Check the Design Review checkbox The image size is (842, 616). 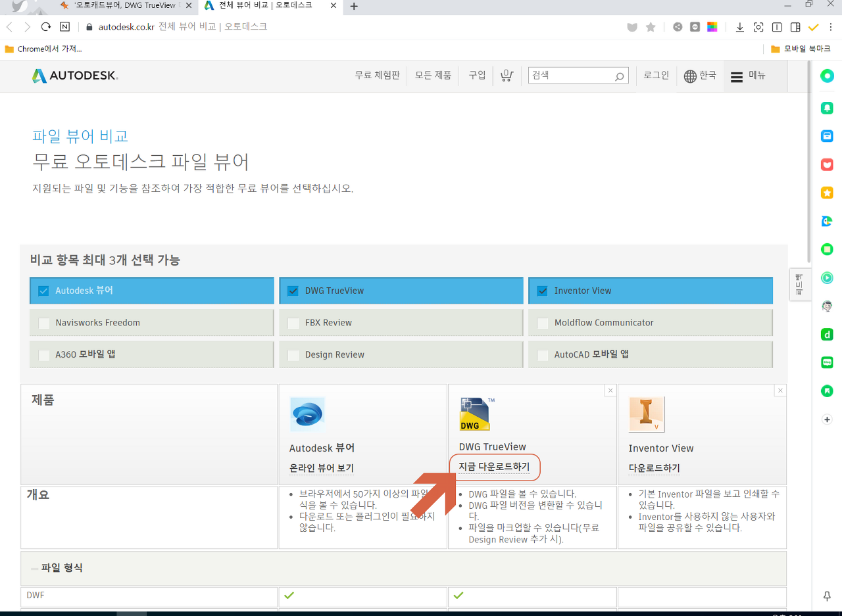(293, 355)
